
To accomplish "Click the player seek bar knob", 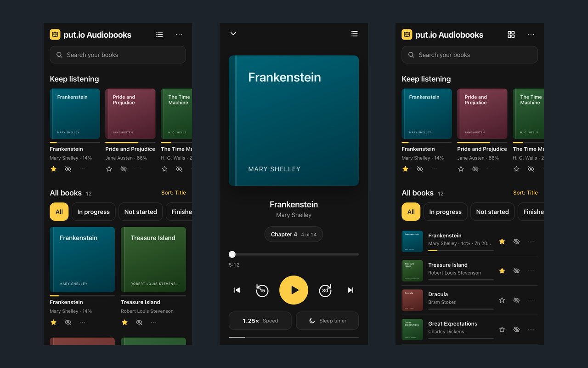I will [x=232, y=254].
